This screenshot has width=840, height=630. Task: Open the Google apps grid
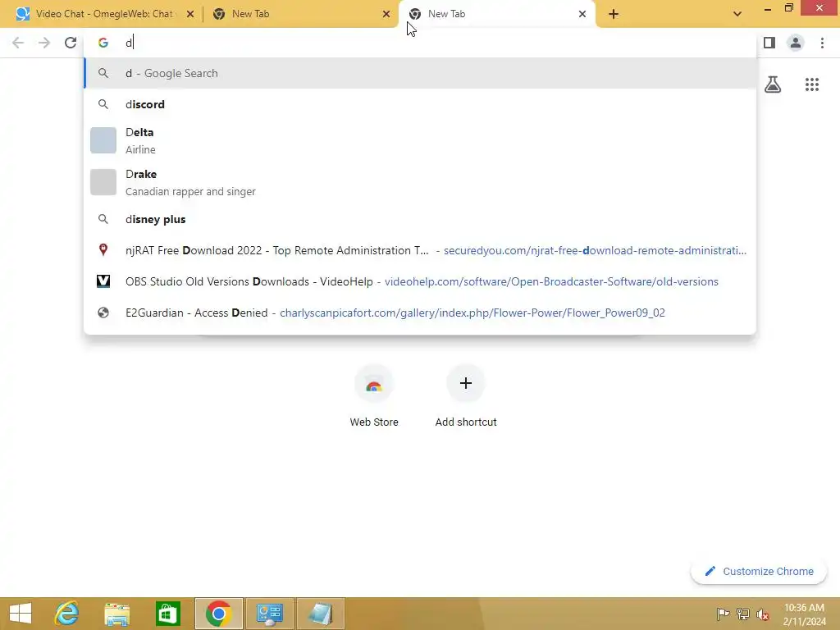pyautogui.click(x=812, y=84)
